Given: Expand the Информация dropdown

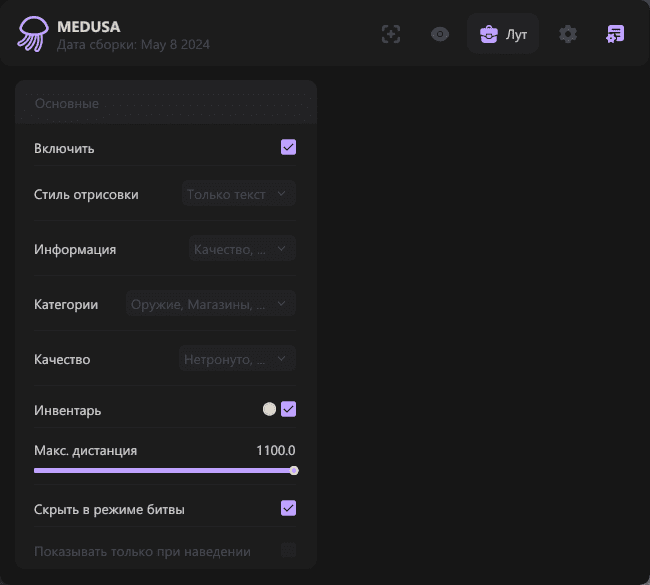Looking at the screenshot, I should coord(241,249).
